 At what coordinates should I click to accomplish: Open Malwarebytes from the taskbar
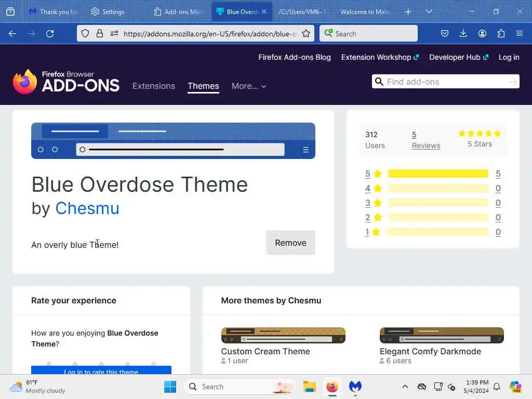[x=355, y=387]
